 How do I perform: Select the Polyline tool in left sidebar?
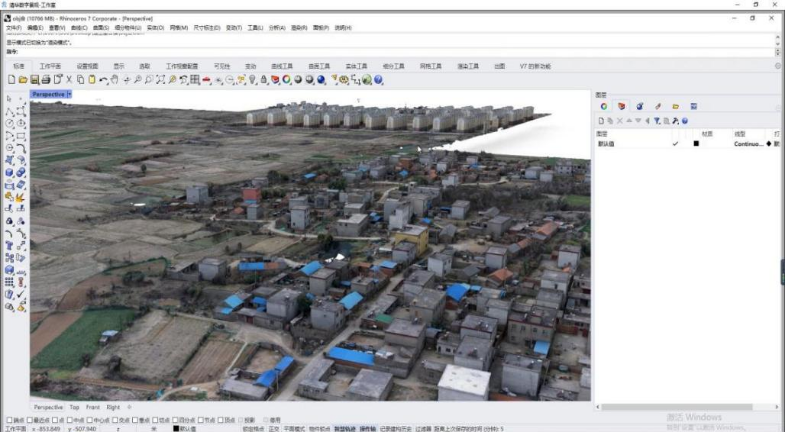coord(9,112)
